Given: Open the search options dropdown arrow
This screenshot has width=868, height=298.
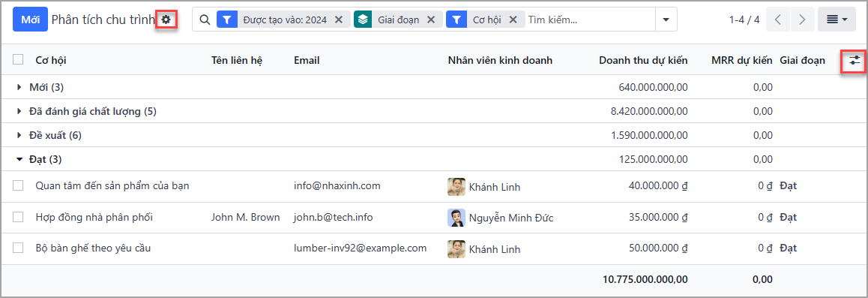Looking at the screenshot, I should (666, 20).
